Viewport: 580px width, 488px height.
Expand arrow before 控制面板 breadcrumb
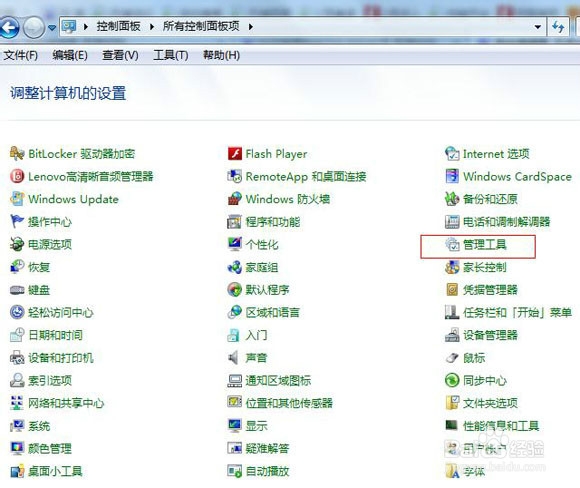coord(86,27)
